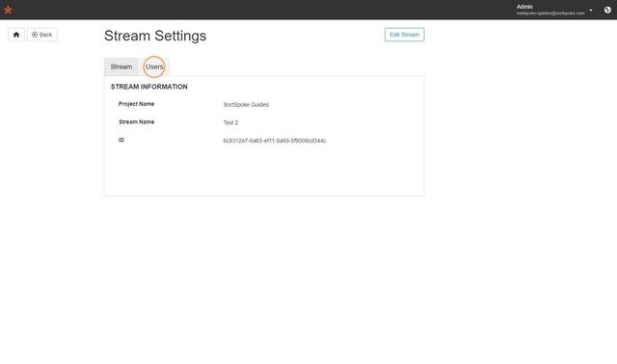Select the Test 2 stream name value
617x364 pixels.
coord(230,122)
